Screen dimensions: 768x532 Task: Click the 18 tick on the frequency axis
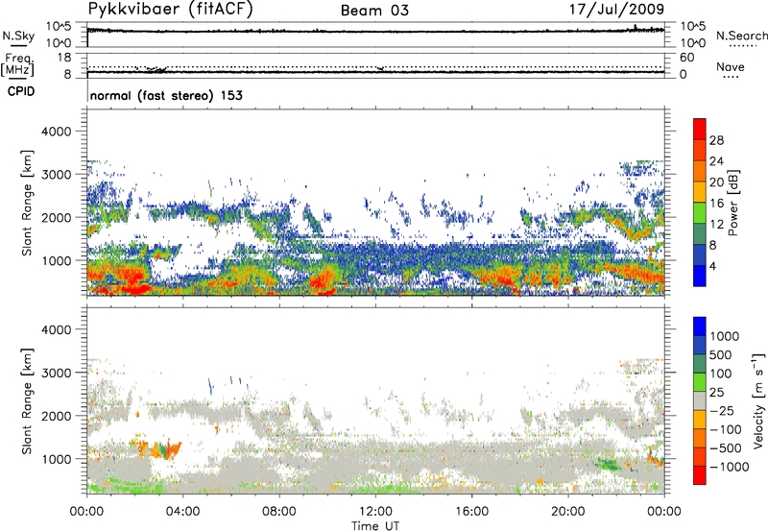pos(64,58)
